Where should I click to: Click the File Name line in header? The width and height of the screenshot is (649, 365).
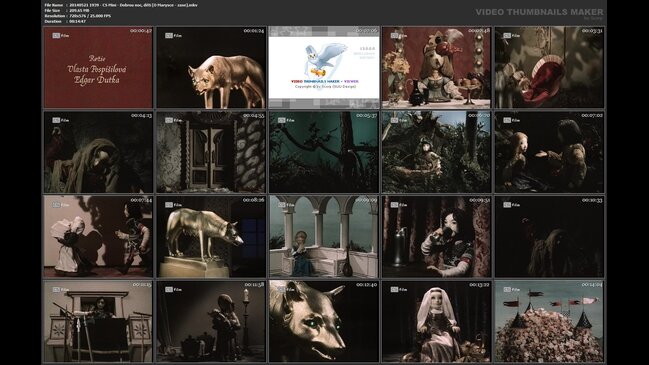(121, 5)
